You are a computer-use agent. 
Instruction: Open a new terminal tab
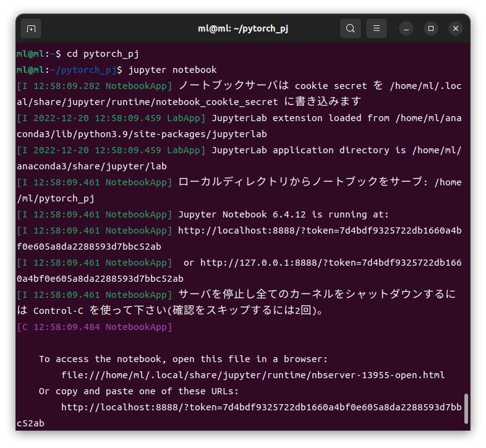pos(31,29)
